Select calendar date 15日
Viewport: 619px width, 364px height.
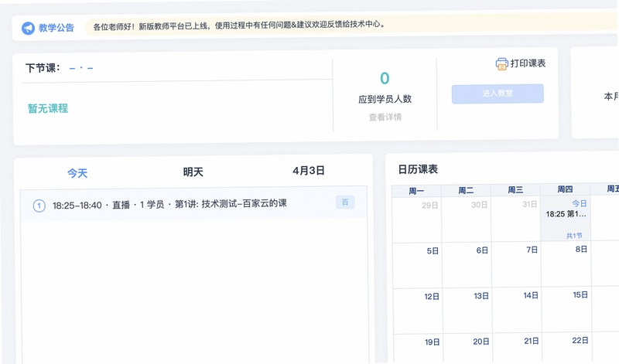(580, 295)
